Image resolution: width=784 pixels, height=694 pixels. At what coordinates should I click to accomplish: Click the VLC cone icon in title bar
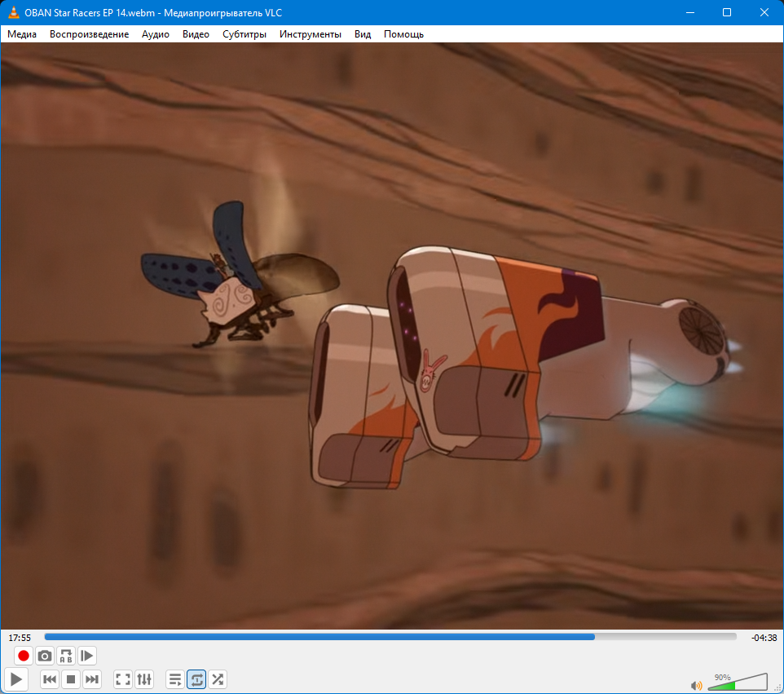click(14, 12)
